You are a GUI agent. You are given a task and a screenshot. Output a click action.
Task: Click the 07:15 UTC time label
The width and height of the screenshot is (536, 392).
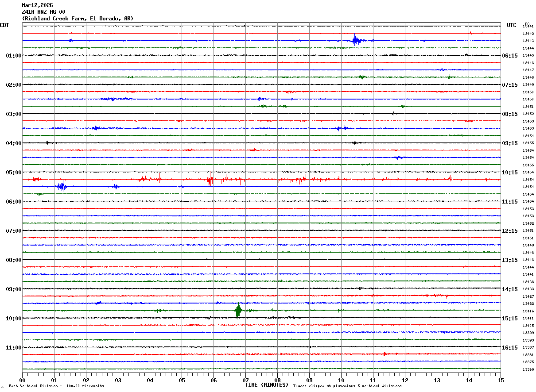(x=510, y=85)
